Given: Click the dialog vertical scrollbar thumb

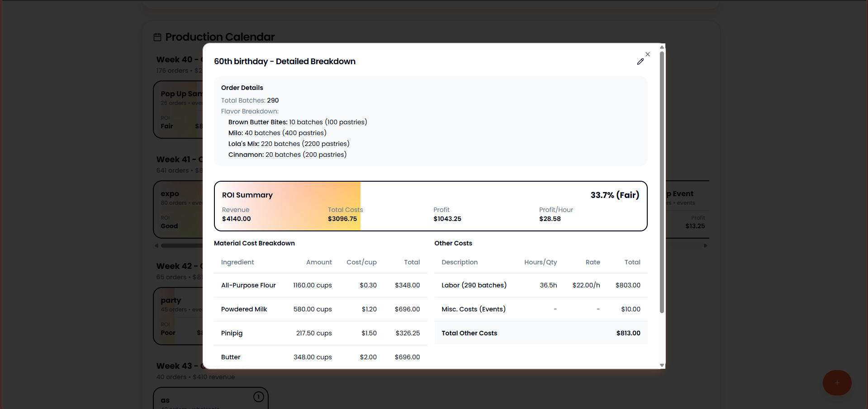Looking at the screenshot, I should [662, 182].
